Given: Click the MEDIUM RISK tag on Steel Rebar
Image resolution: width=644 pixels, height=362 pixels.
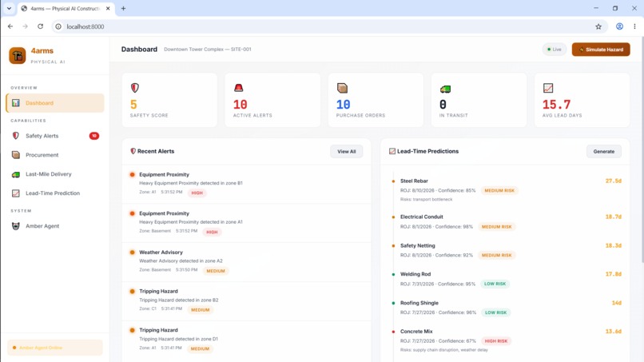Looking at the screenshot, I should [x=499, y=191].
